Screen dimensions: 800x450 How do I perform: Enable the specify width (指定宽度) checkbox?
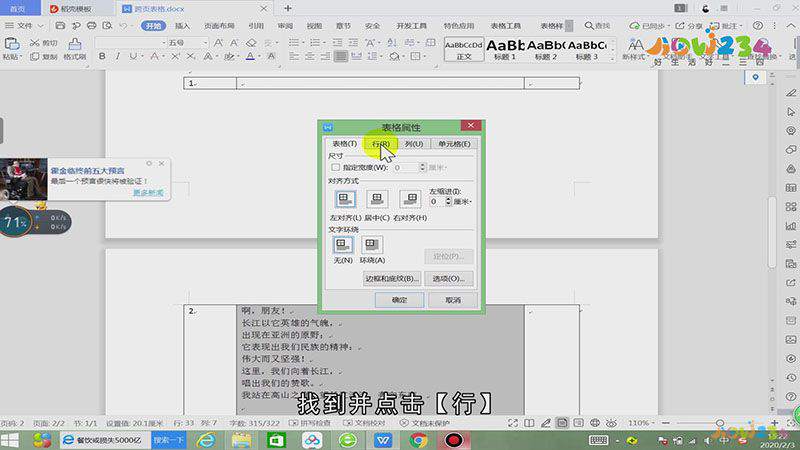click(x=335, y=167)
